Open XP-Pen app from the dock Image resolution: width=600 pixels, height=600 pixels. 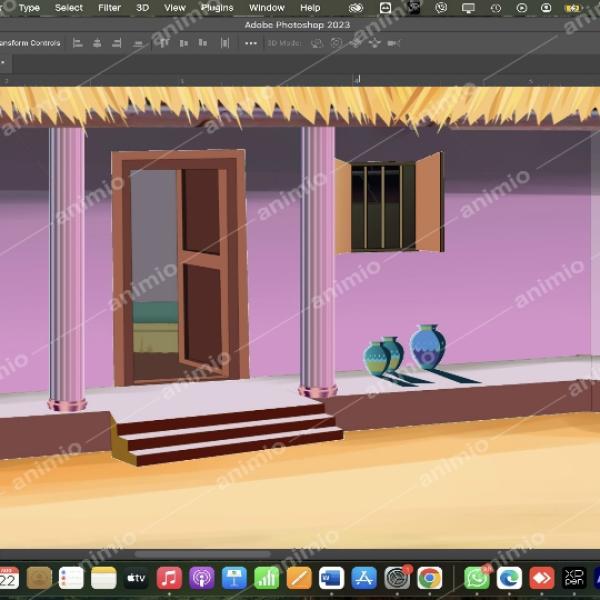click(x=574, y=578)
